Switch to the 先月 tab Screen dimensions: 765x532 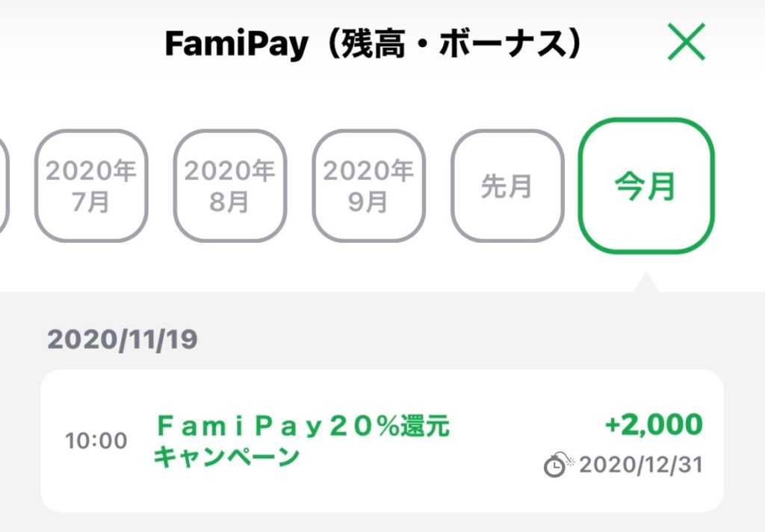pos(507,186)
